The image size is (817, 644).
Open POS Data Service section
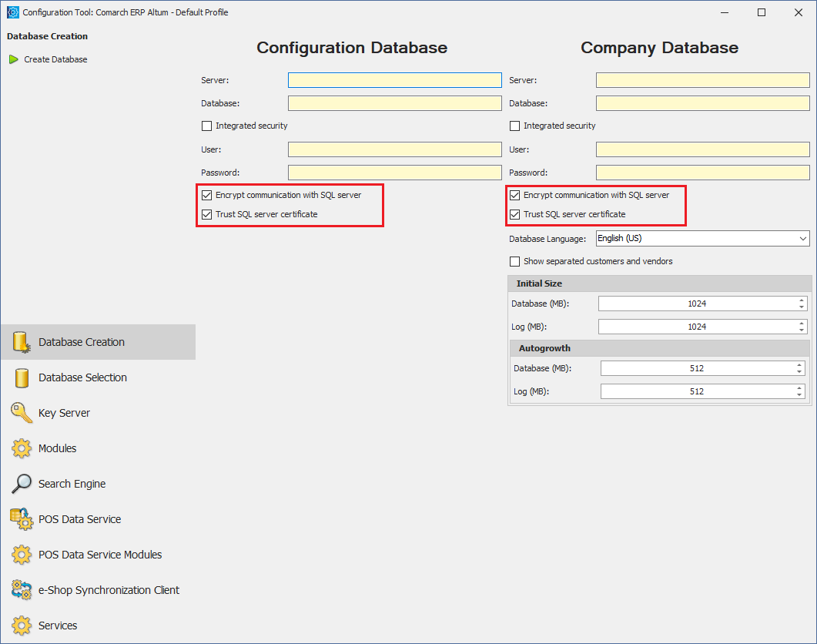coord(99,519)
